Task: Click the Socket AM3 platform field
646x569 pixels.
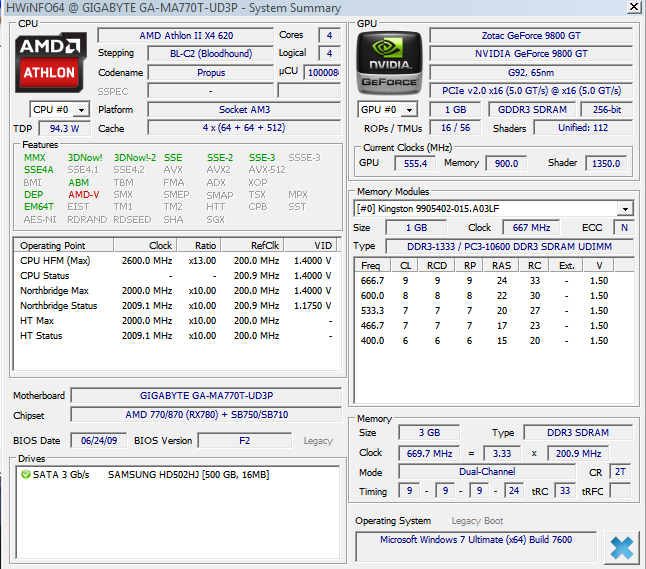Action: [244, 110]
